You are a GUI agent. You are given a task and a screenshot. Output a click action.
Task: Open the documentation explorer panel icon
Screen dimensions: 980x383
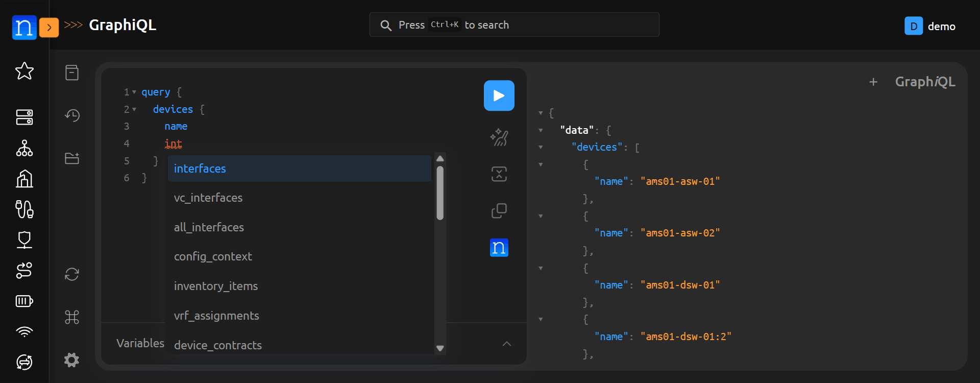[72, 73]
